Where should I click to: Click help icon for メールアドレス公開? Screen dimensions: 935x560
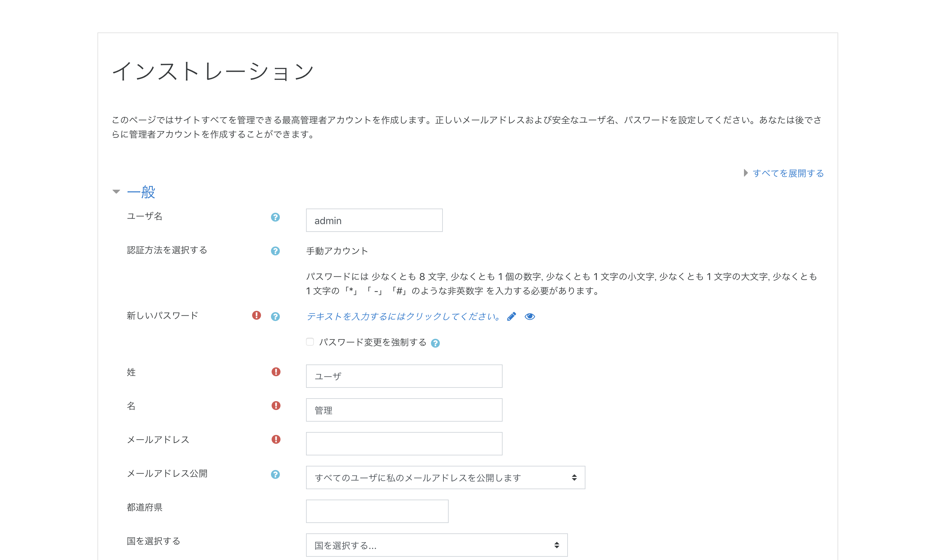(275, 474)
